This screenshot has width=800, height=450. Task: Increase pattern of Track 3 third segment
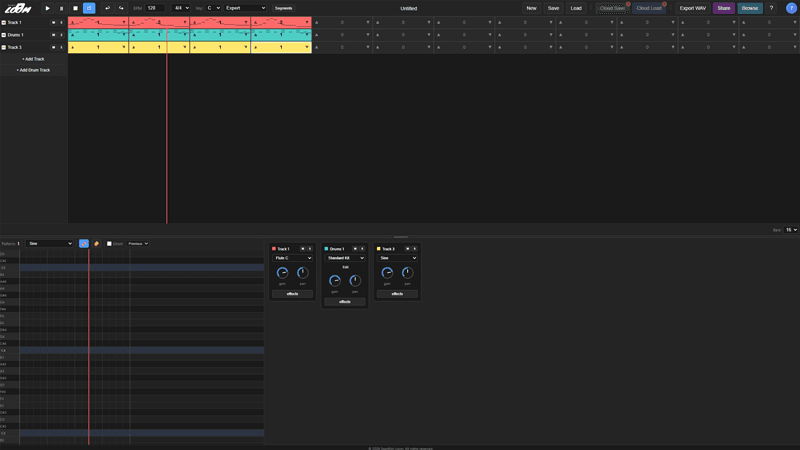(194, 47)
